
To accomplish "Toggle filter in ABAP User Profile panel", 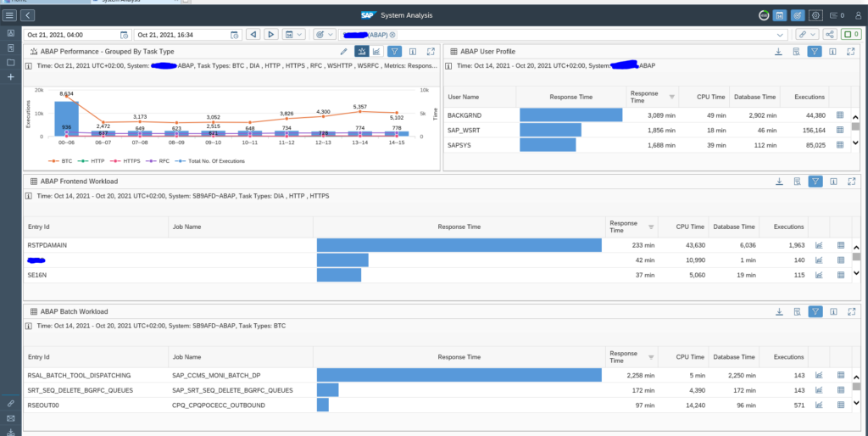I will (815, 52).
